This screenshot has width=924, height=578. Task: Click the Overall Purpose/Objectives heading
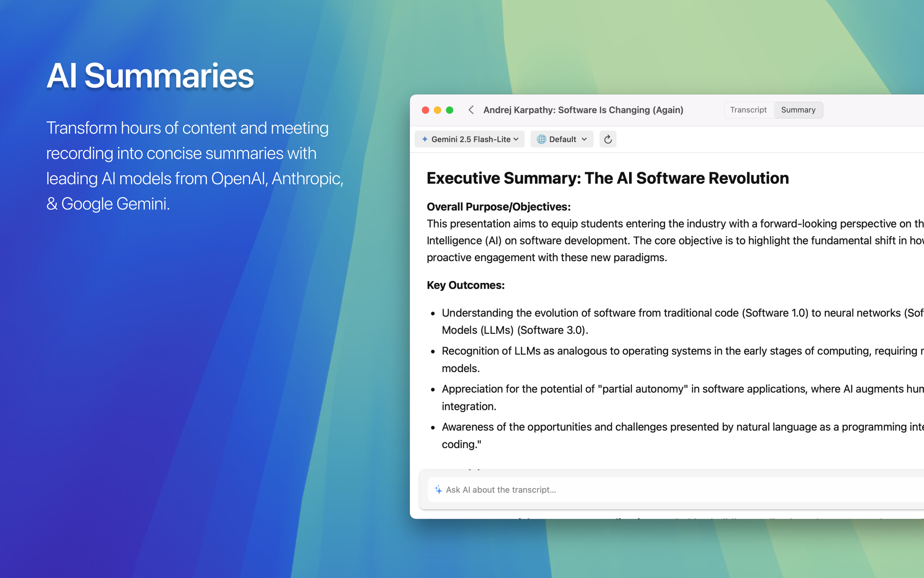(498, 207)
